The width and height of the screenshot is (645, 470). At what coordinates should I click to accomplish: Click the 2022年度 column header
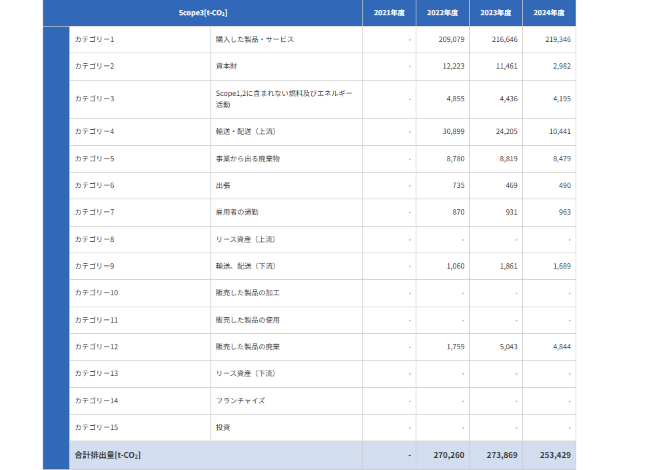pyautogui.click(x=443, y=13)
